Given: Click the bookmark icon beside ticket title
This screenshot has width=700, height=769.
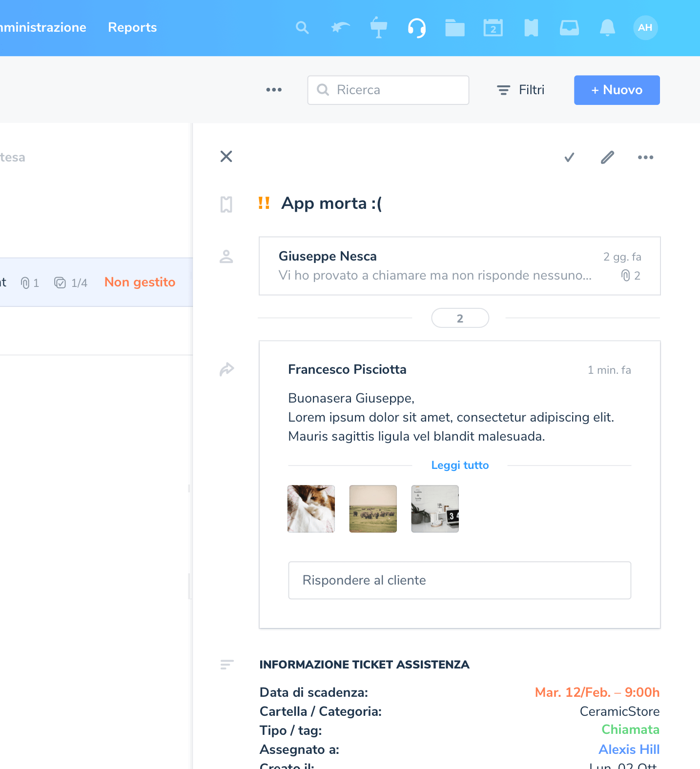Looking at the screenshot, I should [226, 204].
